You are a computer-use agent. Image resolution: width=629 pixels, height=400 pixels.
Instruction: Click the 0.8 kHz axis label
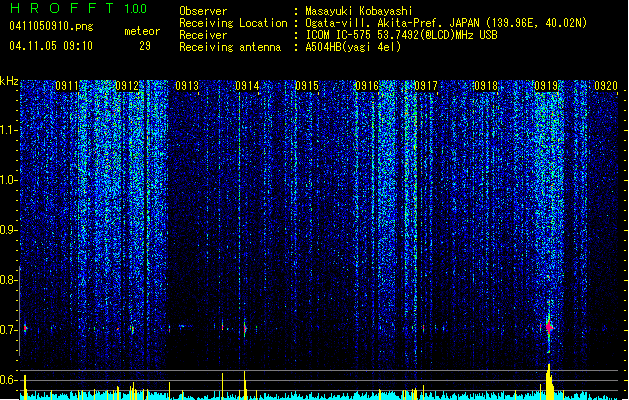[x=8, y=280]
